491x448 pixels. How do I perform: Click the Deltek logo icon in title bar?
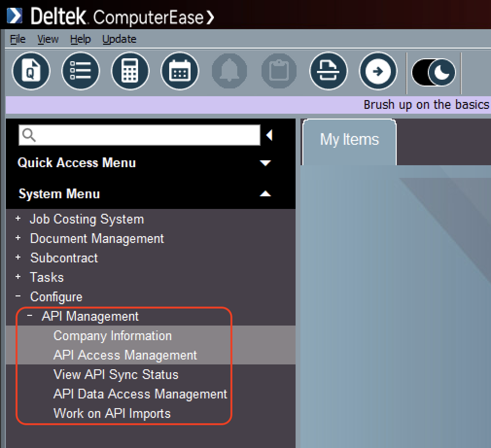[x=15, y=16]
